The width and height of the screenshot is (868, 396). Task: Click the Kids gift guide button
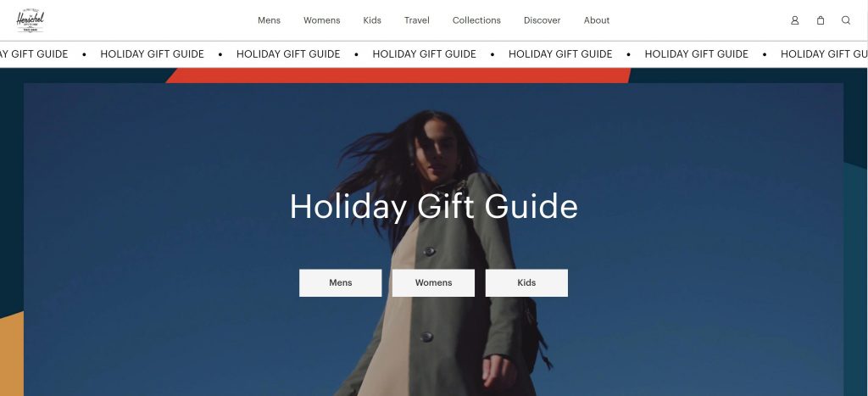point(526,283)
